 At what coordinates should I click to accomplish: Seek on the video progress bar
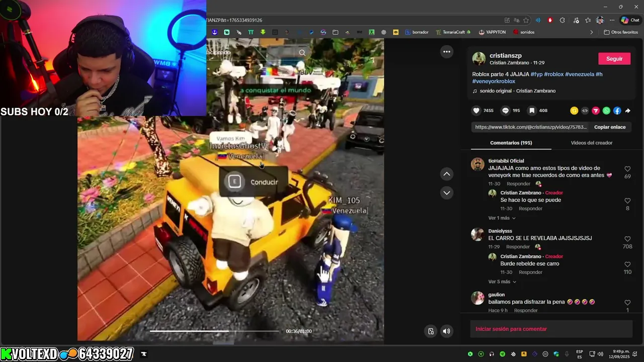214,331
